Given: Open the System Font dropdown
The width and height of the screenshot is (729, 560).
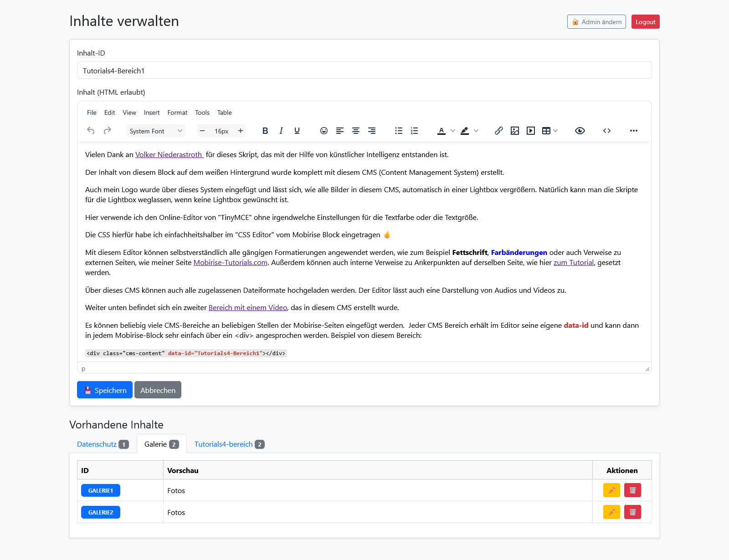Looking at the screenshot, I should [155, 131].
